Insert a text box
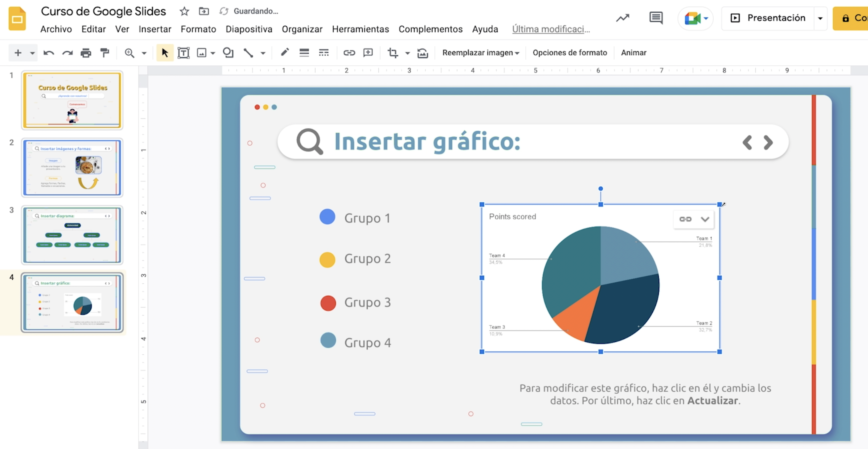868x449 pixels. [184, 53]
